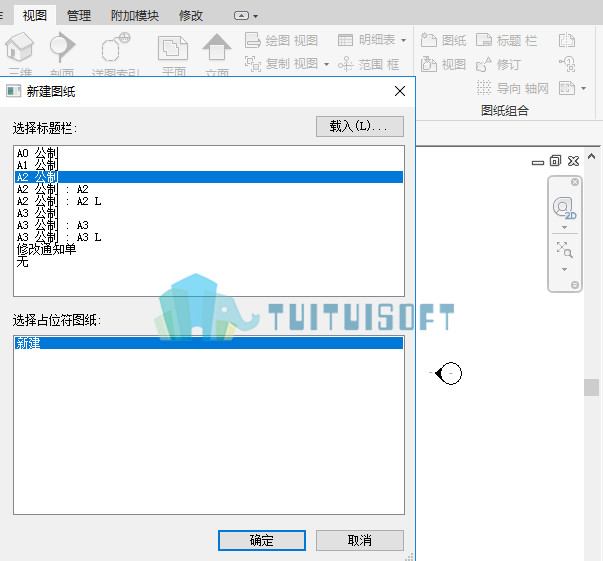Click the Title Block (标题栏) tool
603x561 pixels.
click(506, 40)
